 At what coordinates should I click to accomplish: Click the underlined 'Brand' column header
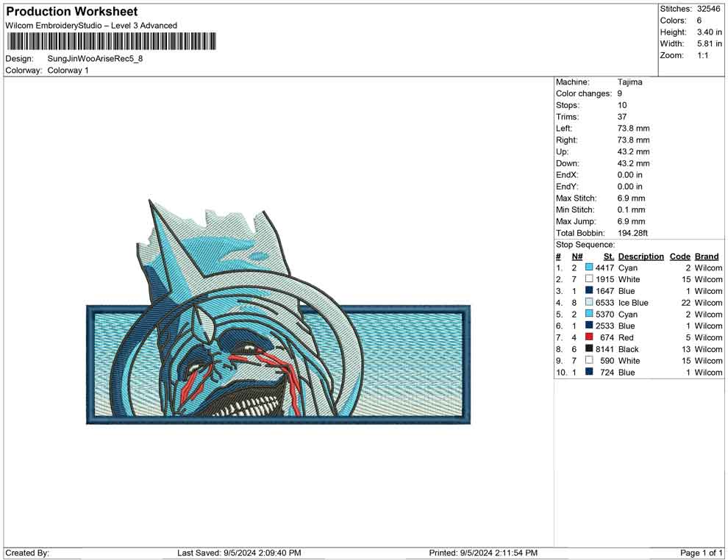click(707, 256)
